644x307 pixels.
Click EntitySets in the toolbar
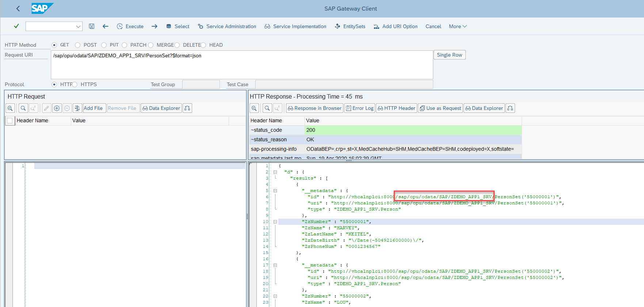click(350, 26)
